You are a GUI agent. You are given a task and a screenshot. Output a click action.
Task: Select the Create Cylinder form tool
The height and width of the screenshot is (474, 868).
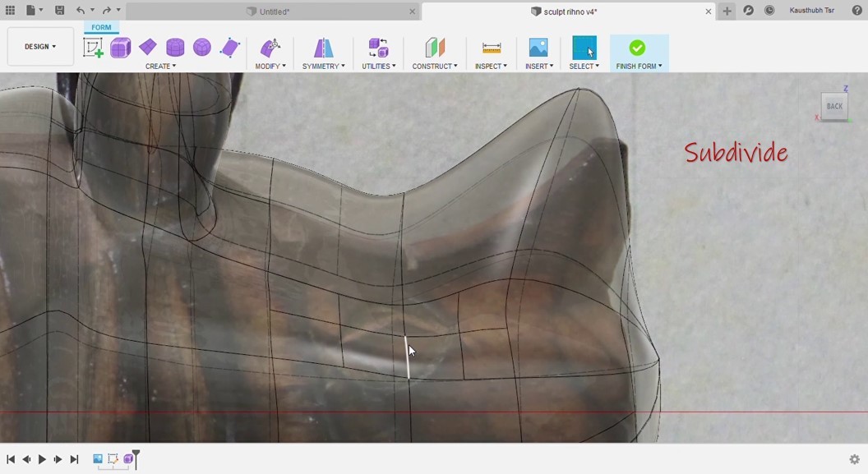click(175, 48)
